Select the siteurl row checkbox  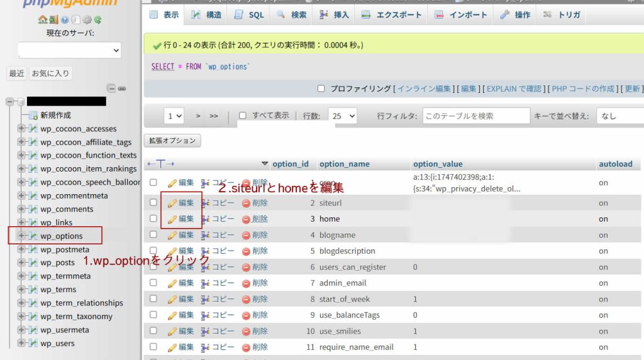[153, 202]
